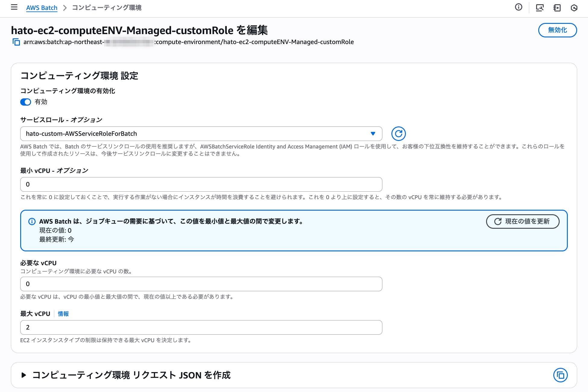
Task: Open the 情報 link next to 最大 vCPU
Action: [63, 314]
